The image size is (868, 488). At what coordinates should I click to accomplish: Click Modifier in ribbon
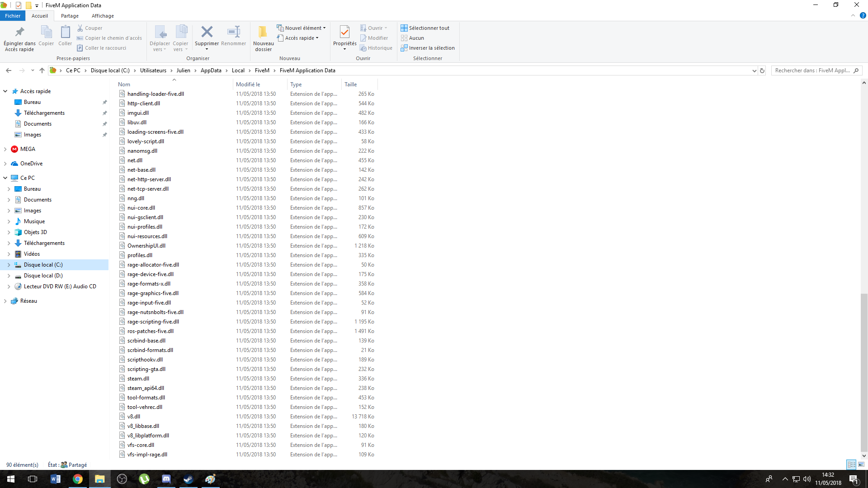click(x=374, y=38)
